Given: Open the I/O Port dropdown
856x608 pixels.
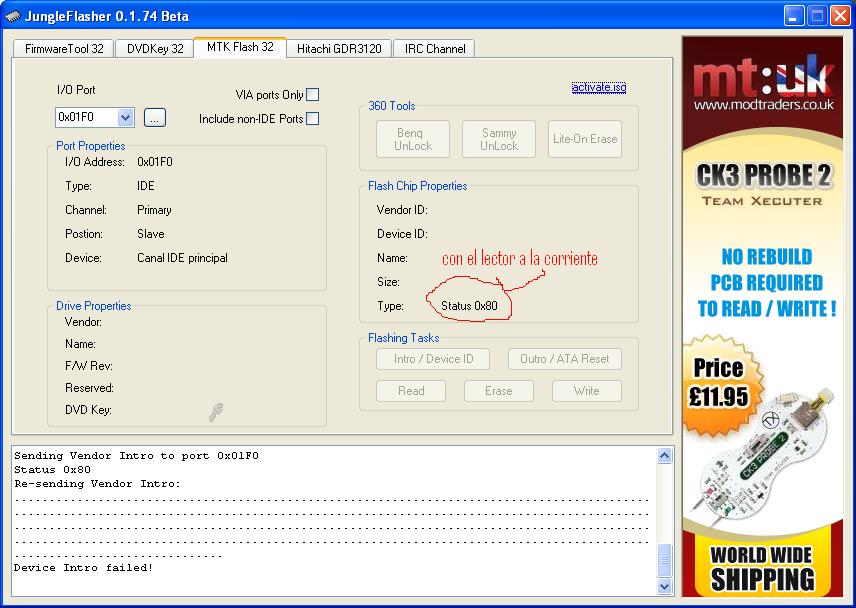Looking at the screenshot, I should pyautogui.click(x=126, y=117).
